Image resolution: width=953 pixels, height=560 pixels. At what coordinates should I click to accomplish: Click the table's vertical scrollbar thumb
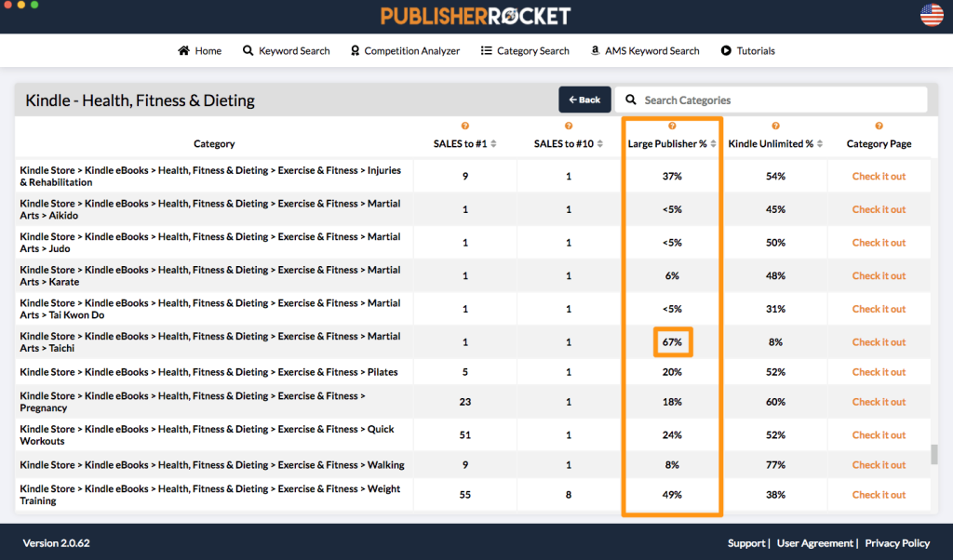pos(934,454)
